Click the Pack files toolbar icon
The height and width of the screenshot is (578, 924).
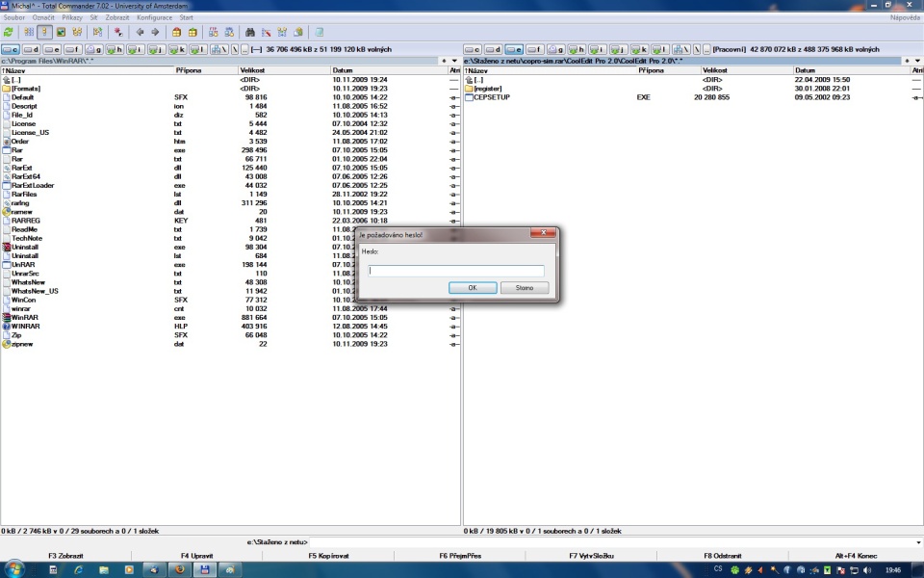point(175,32)
